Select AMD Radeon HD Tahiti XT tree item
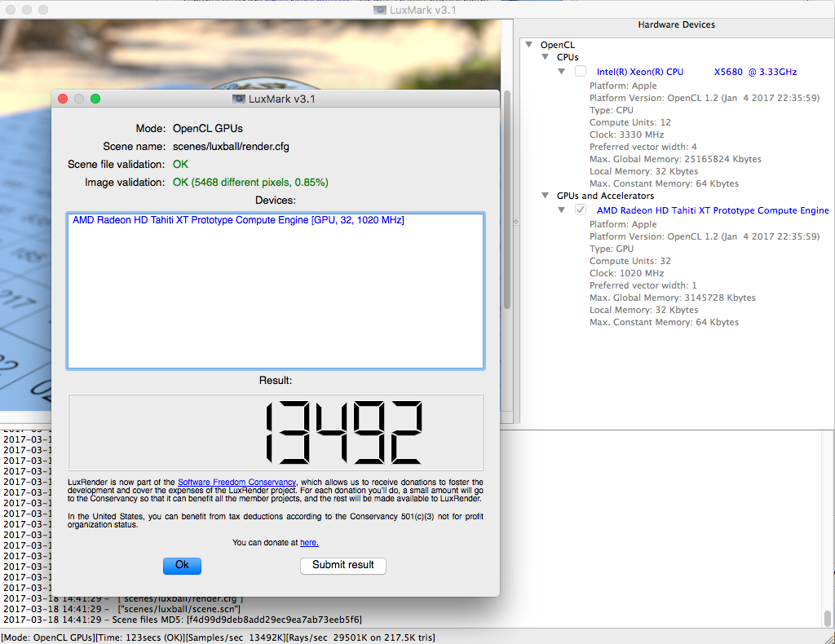Screen dimensions: 835x644 click(x=713, y=210)
